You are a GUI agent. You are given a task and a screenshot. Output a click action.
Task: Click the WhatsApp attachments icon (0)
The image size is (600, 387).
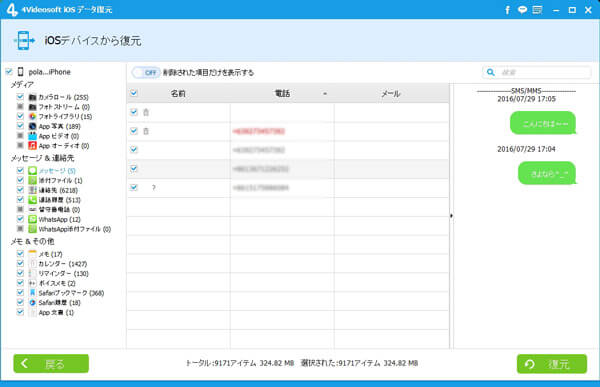tap(33, 229)
